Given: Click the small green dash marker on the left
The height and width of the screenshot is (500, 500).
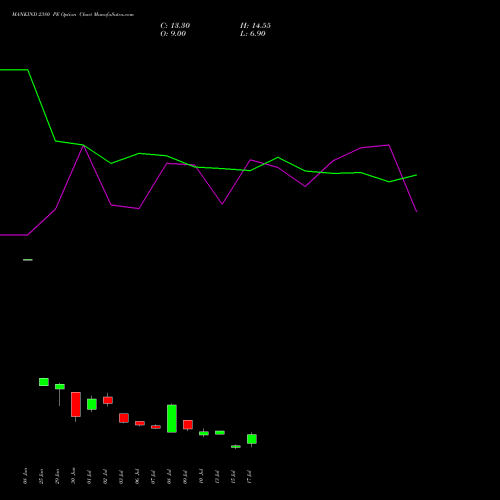Looking at the screenshot, I should (28, 260).
